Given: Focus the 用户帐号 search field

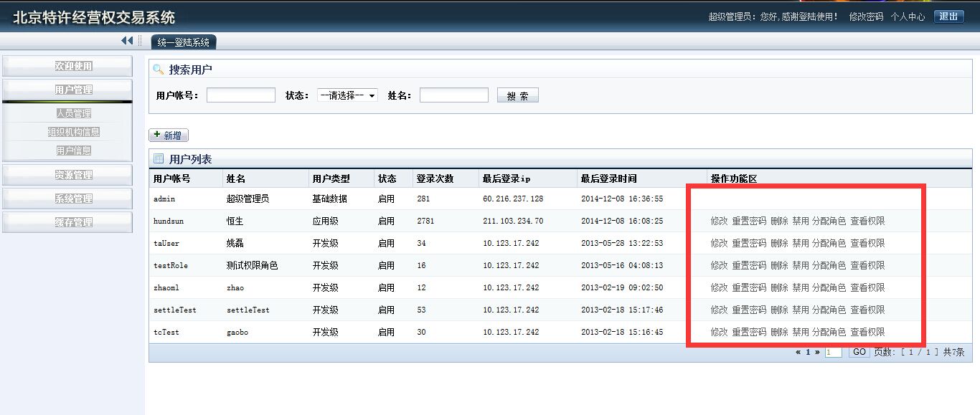Looking at the screenshot, I should tap(241, 95).
